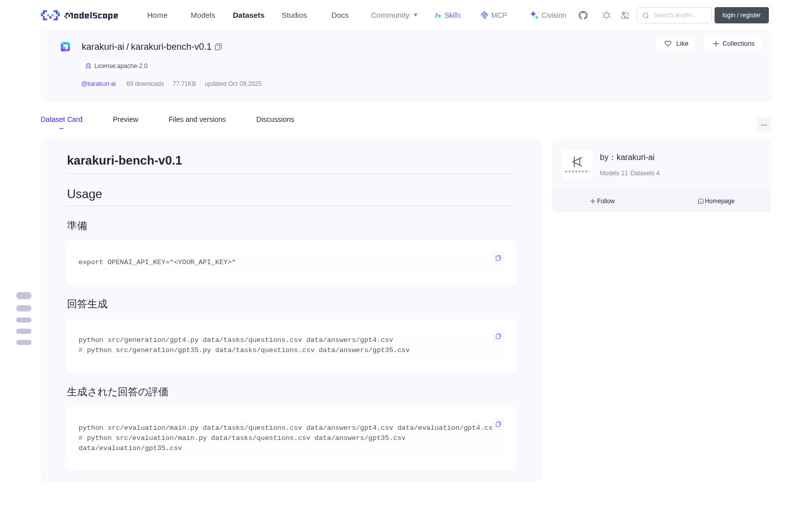Viewport: 812px width, 508px height.
Task: Click the 69 downloads text
Action: point(145,84)
